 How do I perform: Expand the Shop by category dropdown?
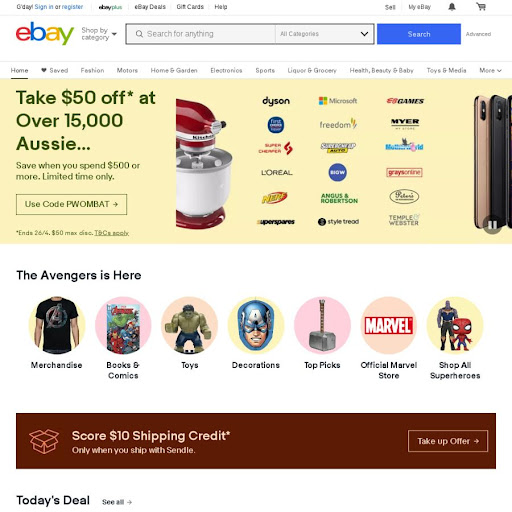(x=99, y=34)
